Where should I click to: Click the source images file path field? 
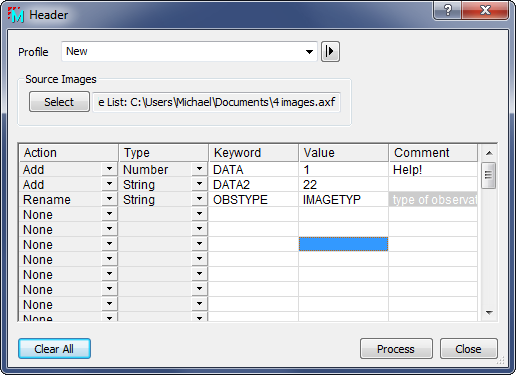tap(216, 102)
